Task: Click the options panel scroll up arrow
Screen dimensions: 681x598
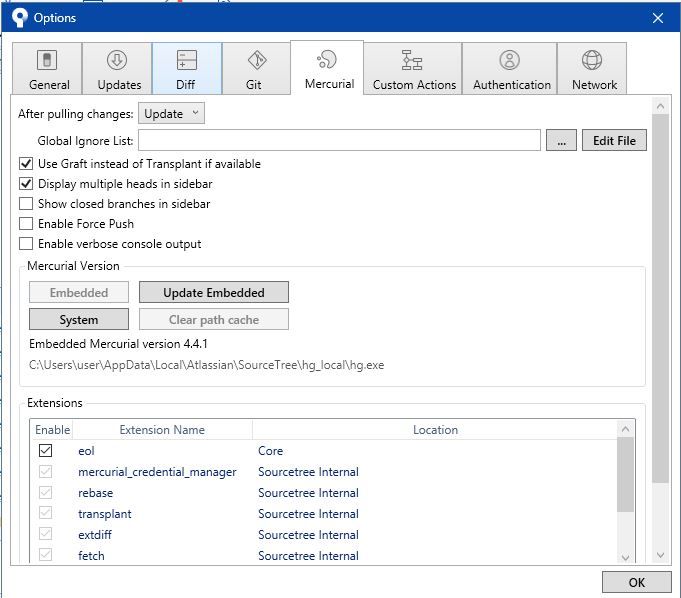Action: coord(661,106)
